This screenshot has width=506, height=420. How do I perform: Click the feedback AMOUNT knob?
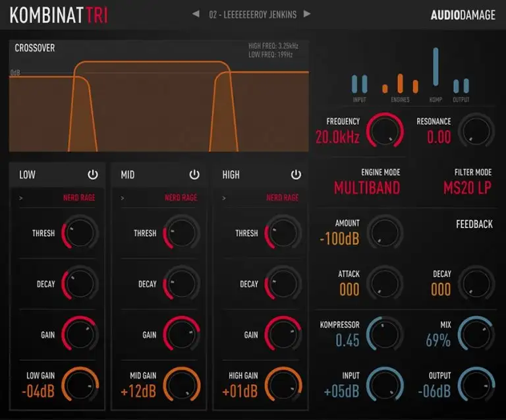tap(385, 233)
